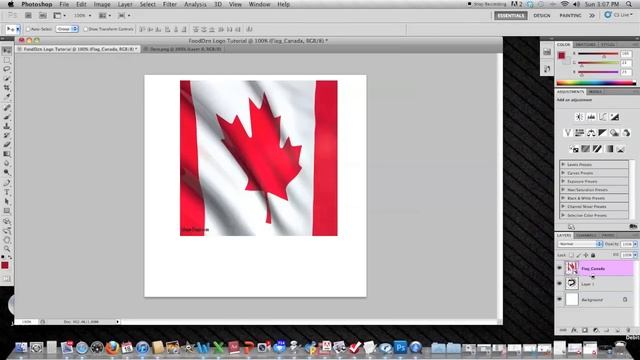This screenshot has width=640, height=360.
Task: Switch to the Painting workspace
Action: coord(570,16)
